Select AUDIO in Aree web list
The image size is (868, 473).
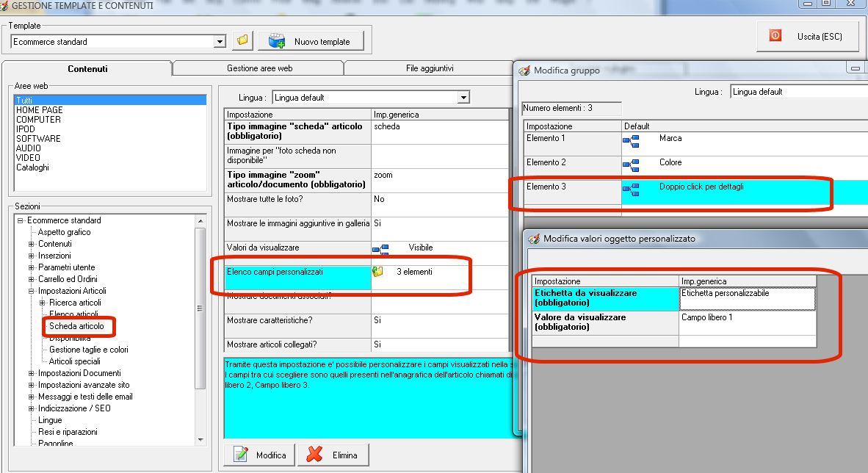click(28, 148)
